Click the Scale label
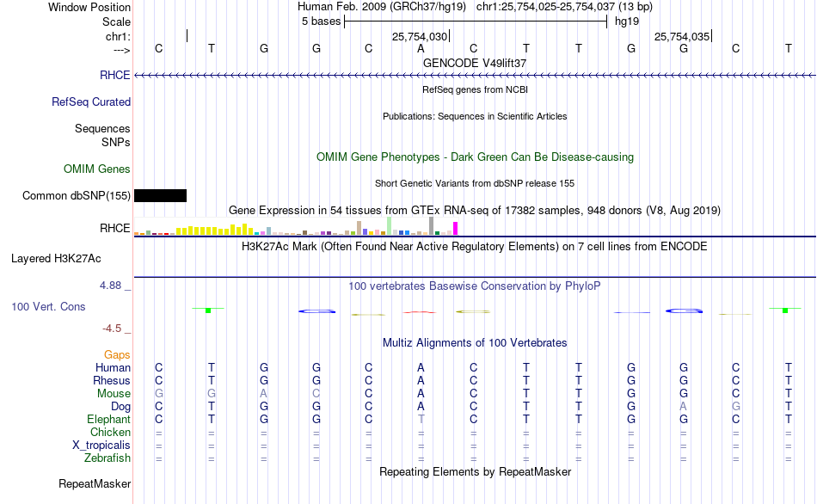This screenshot has height=504, width=817. pos(116,22)
